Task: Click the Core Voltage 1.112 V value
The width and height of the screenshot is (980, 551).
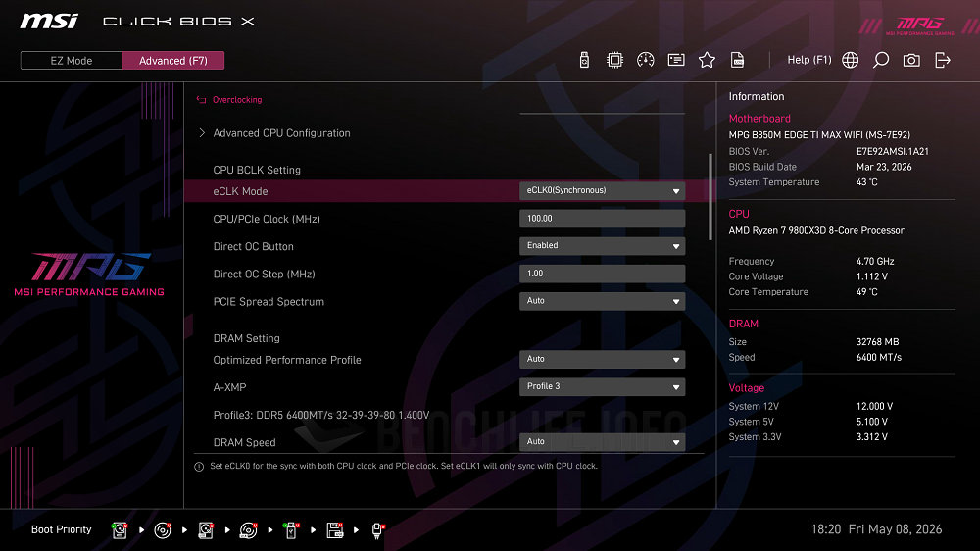Action: [872, 276]
